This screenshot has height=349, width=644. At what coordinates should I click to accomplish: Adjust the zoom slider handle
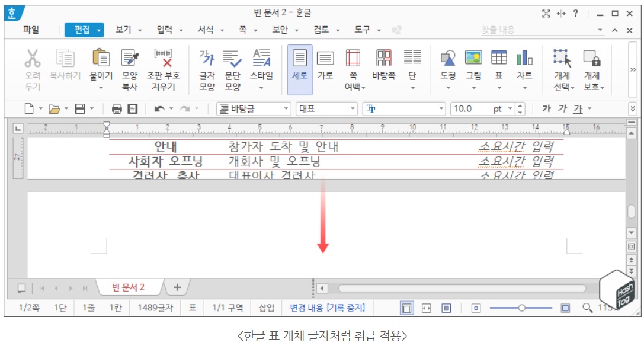(x=521, y=308)
